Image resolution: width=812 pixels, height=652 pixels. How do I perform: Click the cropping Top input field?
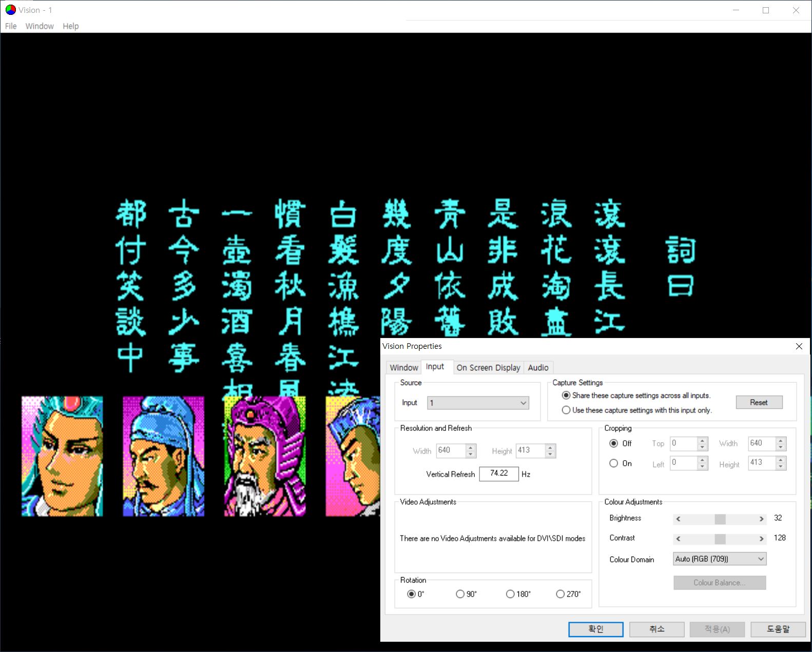point(684,444)
